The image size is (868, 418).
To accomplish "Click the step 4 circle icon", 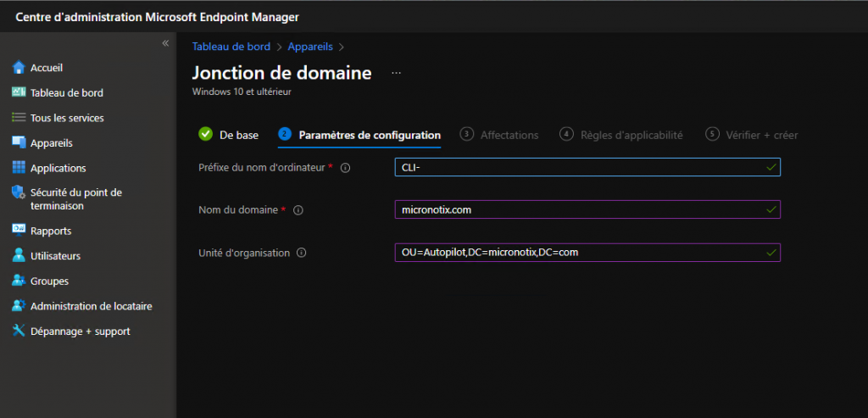I will click(x=565, y=134).
